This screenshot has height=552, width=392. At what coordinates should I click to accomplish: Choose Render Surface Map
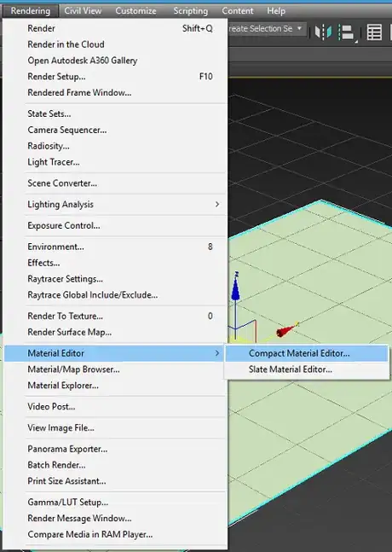click(x=115, y=332)
